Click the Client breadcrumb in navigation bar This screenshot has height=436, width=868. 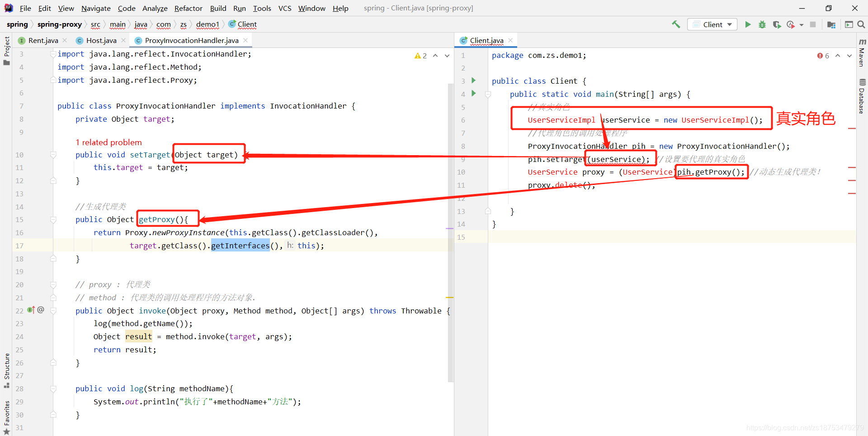243,24
